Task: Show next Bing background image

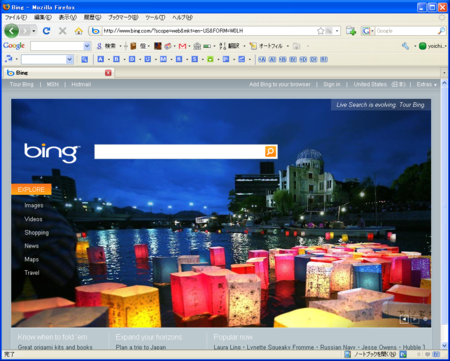Action: [x=414, y=319]
